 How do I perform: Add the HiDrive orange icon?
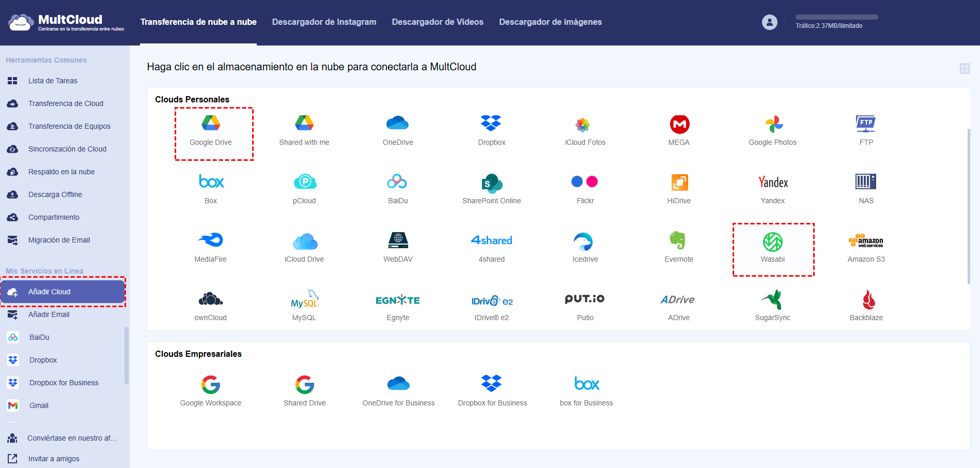coord(679,182)
